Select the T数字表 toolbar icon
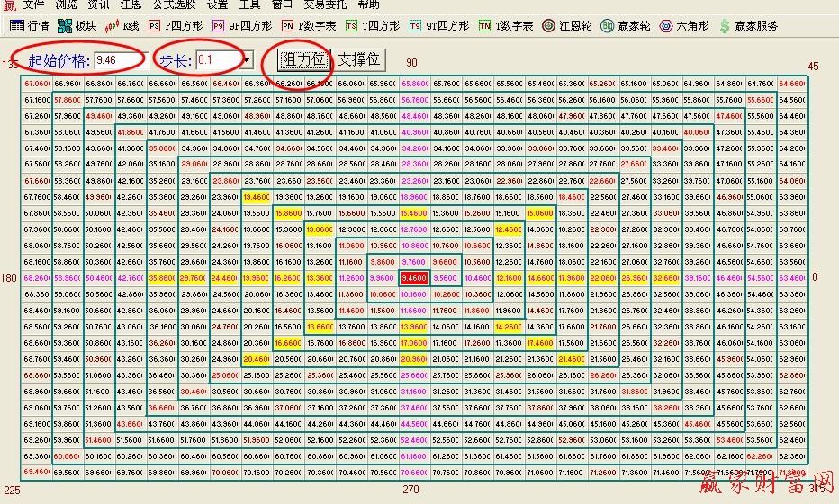The image size is (839, 504). point(506,26)
